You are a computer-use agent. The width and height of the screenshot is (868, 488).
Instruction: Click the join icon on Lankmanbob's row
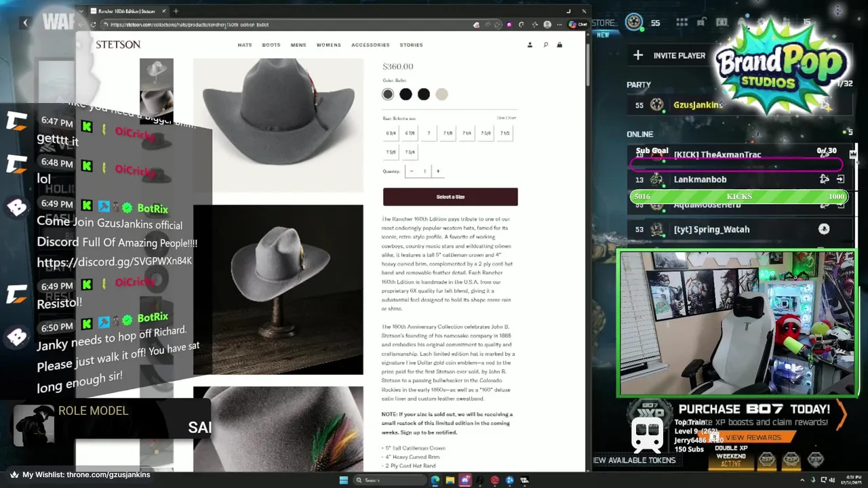[x=840, y=180]
